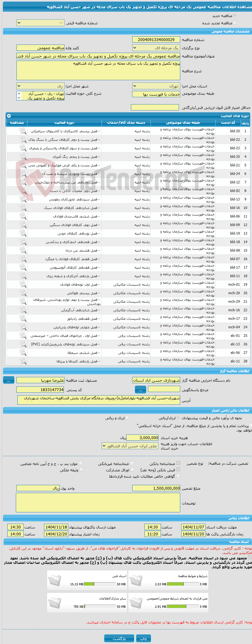Collapse the حوزه های فعالیت panel
Image resolution: width=252 pixels, height=644 pixels.
pos(9,116)
